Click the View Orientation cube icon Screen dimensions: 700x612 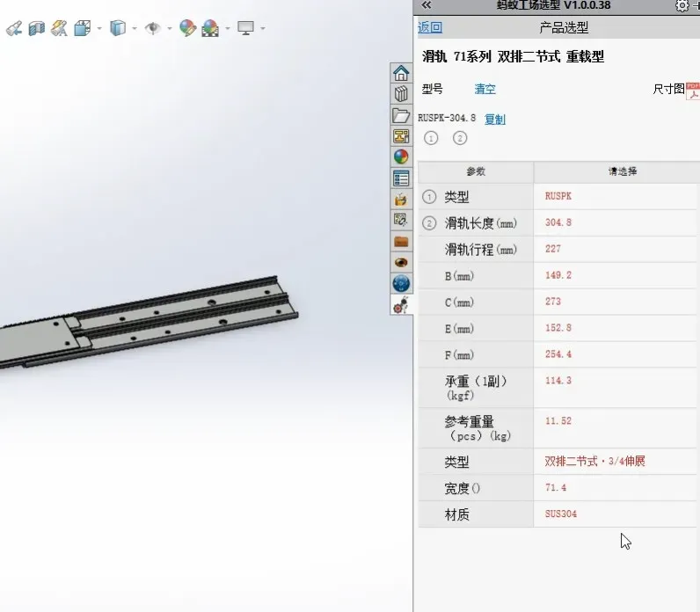83,28
